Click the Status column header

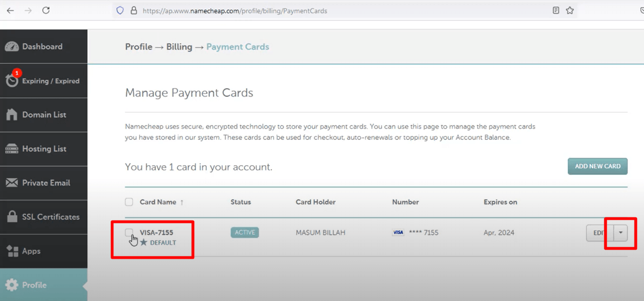240,202
